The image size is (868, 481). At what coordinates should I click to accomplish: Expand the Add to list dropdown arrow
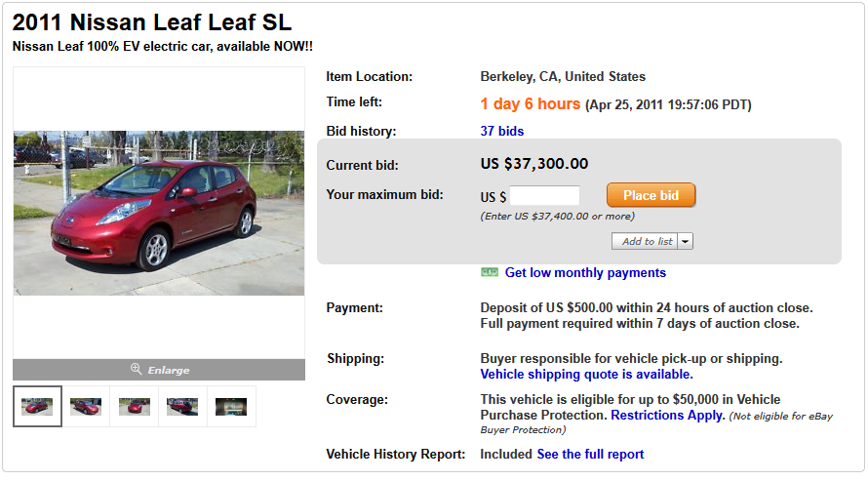686,241
